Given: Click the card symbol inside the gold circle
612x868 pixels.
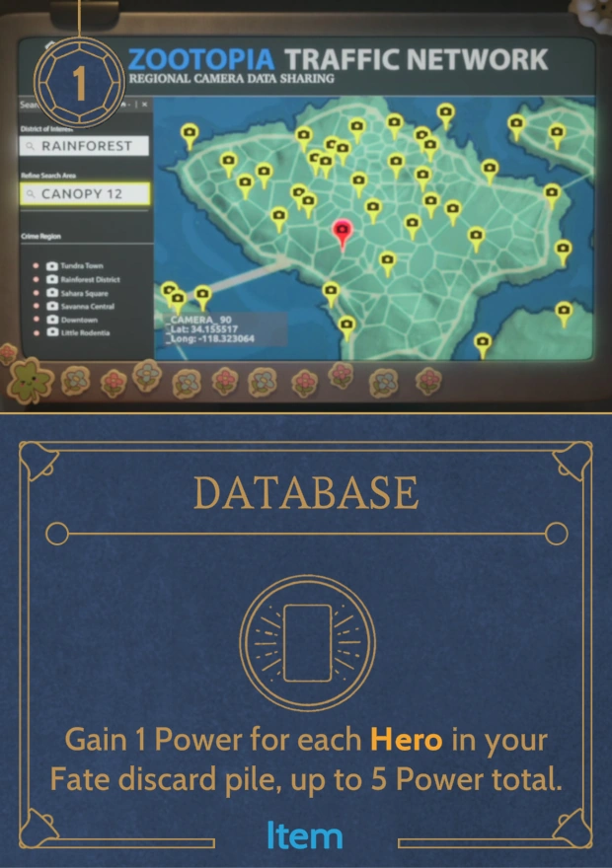Looking at the screenshot, I should coord(307,643).
